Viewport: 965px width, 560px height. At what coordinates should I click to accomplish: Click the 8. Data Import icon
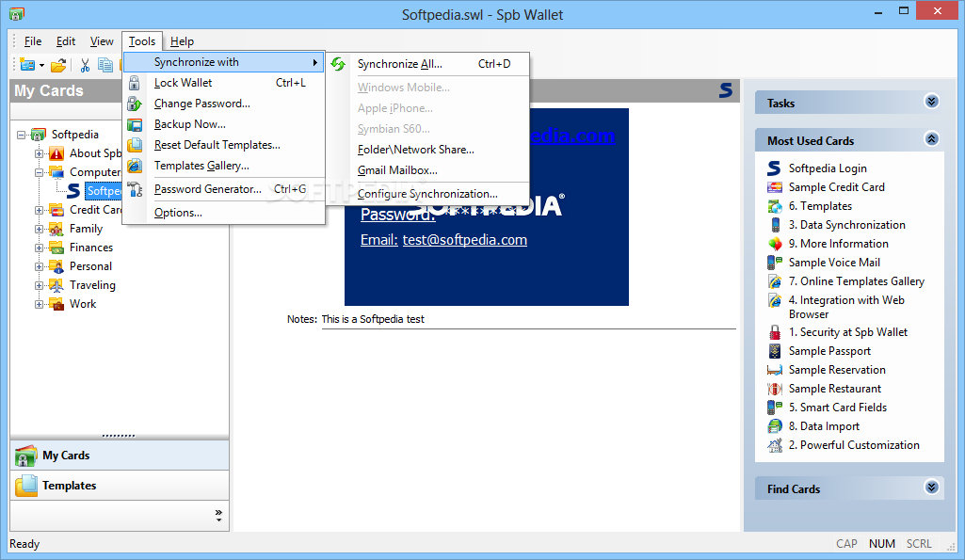774,426
